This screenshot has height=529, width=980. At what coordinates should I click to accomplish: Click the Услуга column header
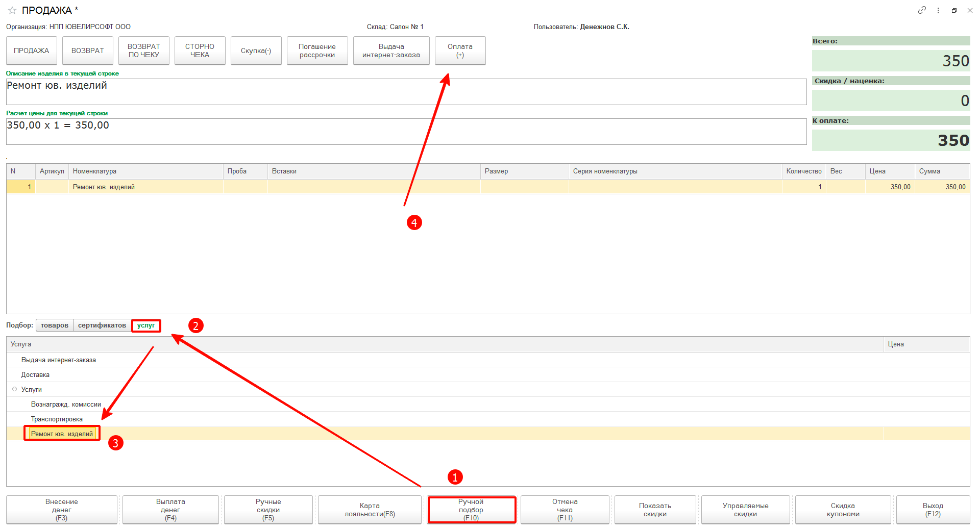coord(445,344)
